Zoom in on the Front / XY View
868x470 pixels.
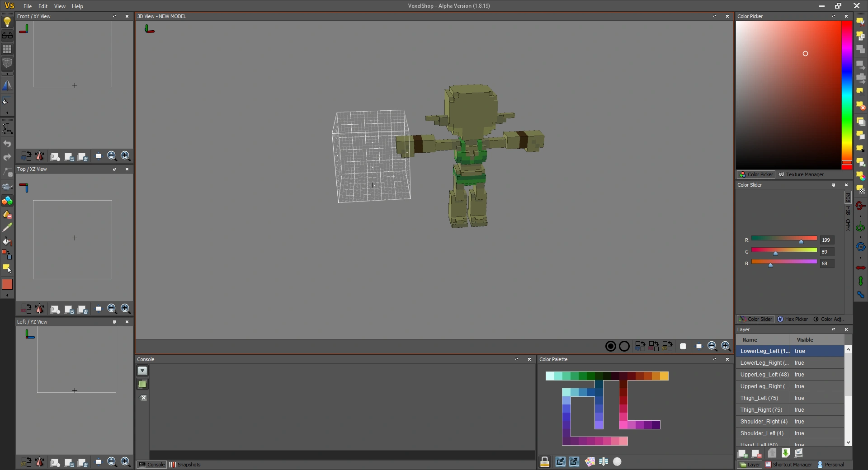tap(125, 156)
